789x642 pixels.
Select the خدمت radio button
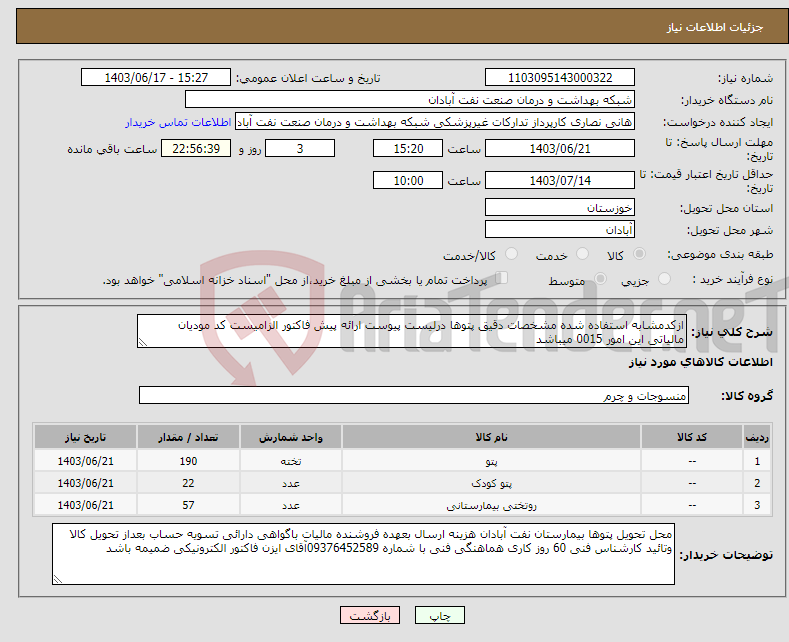coord(582,254)
